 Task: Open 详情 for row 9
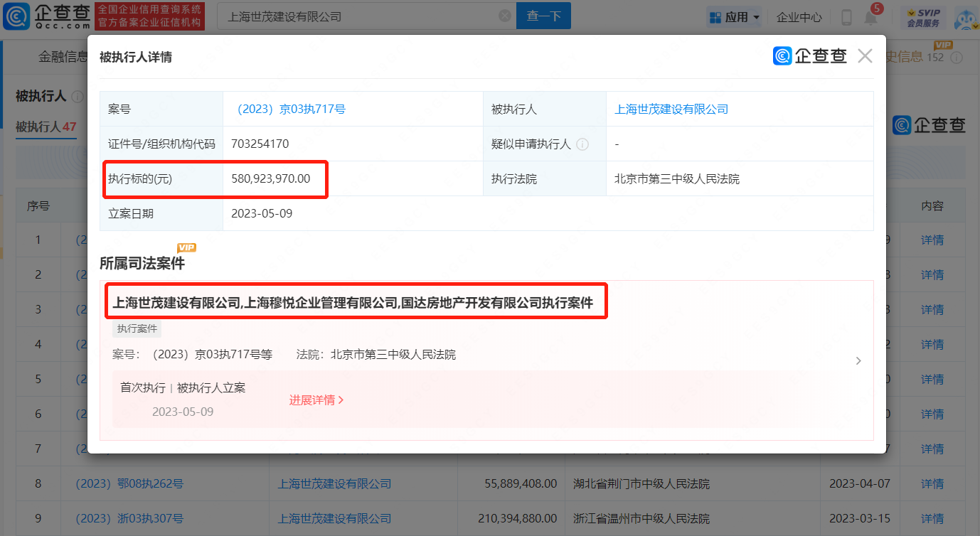click(x=932, y=519)
